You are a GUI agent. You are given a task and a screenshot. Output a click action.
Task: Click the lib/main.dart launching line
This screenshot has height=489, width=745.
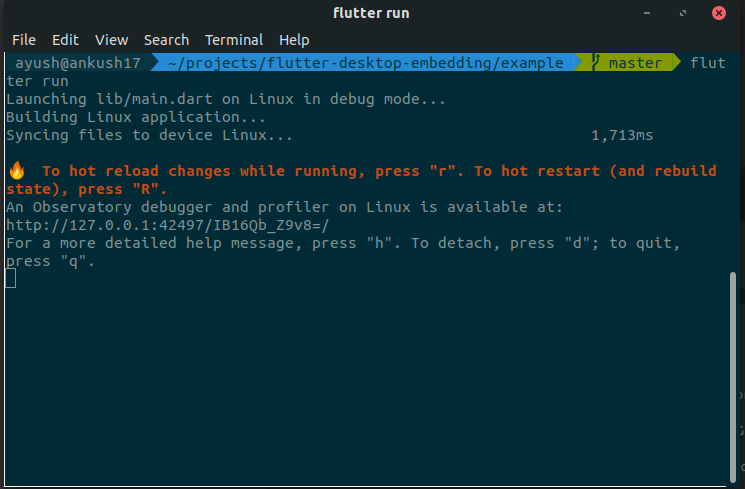226,99
